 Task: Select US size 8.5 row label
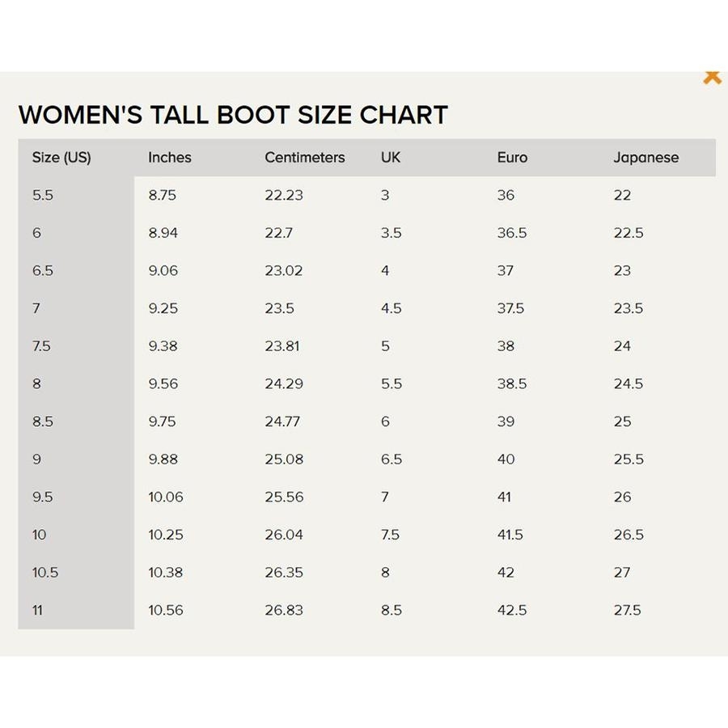[x=43, y=421]
